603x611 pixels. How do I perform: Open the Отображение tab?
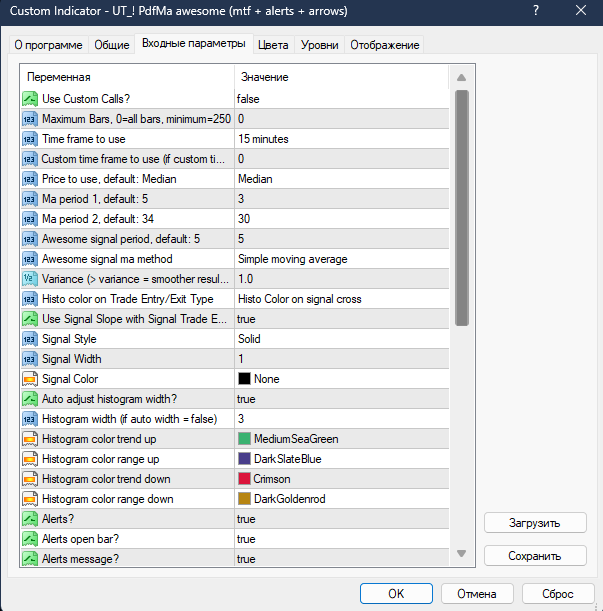tap(385, 45)
